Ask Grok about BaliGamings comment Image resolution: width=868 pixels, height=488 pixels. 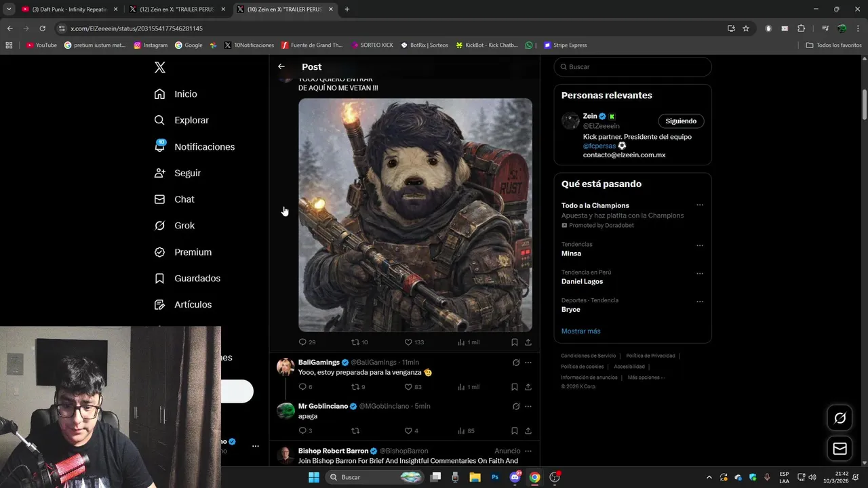click(516, 363)
